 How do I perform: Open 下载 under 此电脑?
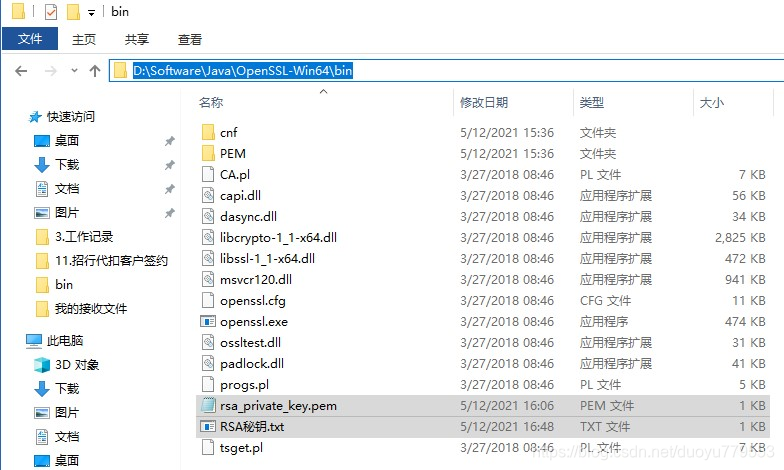(x=56, y=388)
